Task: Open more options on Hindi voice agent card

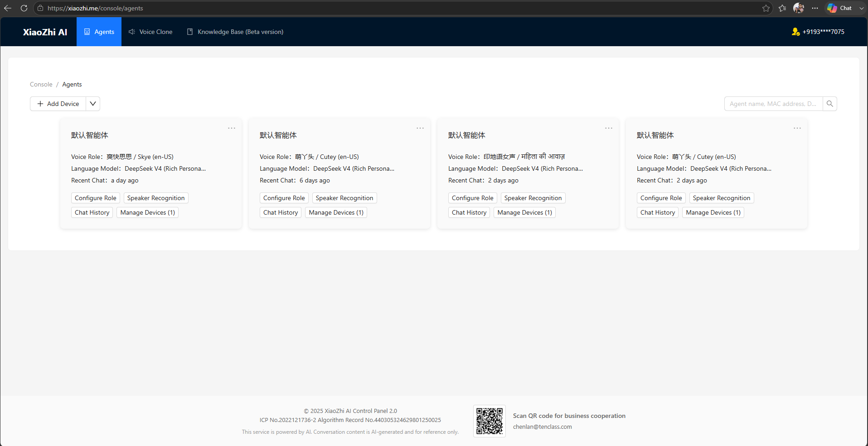Action: [x=609, y=128]
